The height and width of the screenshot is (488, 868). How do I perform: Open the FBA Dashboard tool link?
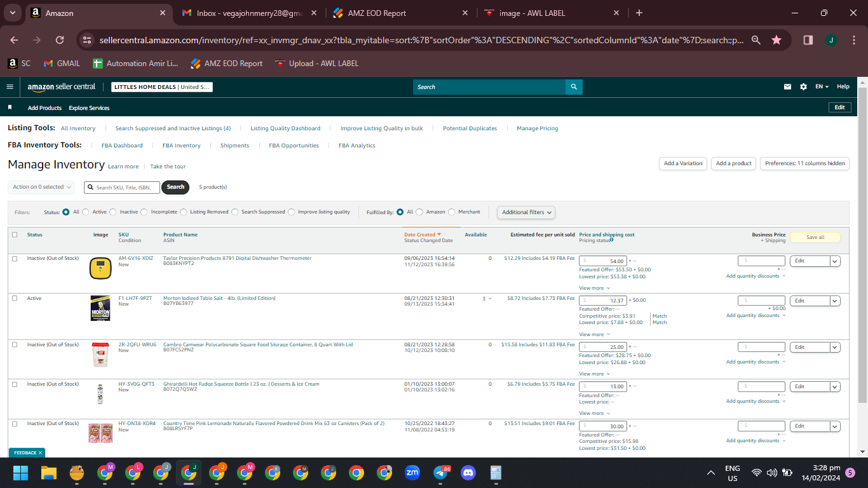122,146
